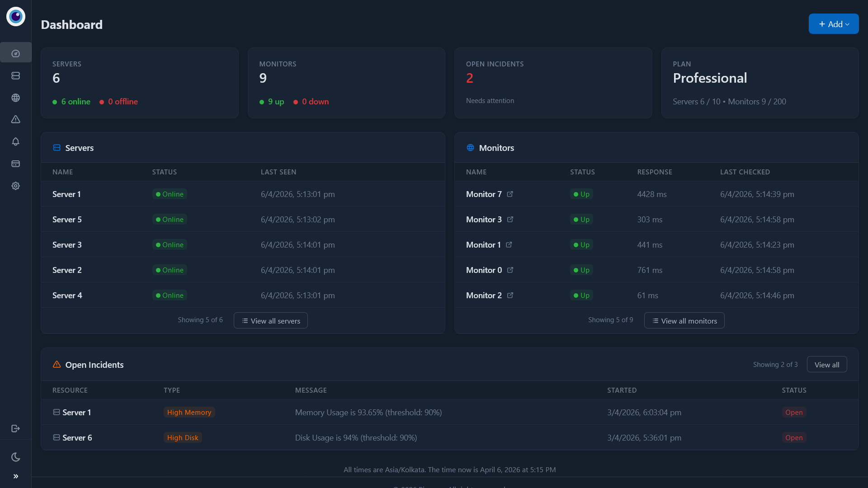Image resolution: width=868 pixels, height=488 pixels.
Task: Open Server 6 incident resource link
Action: (77, 437)
